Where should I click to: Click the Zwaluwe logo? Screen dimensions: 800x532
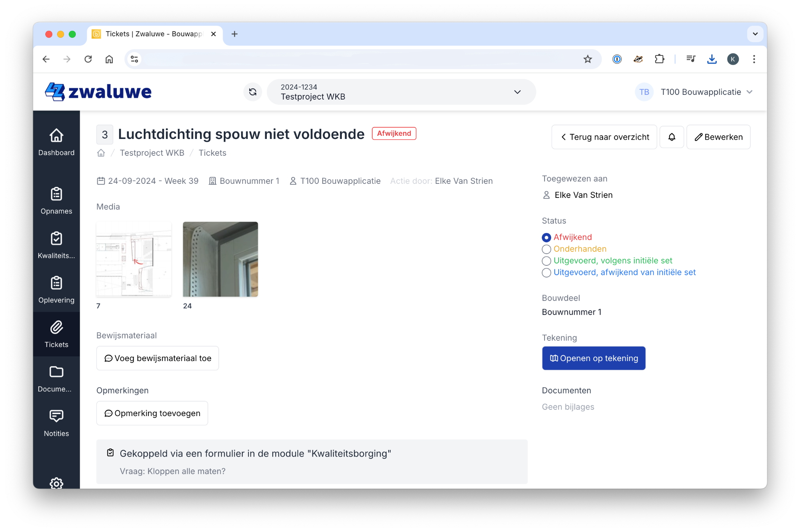(x=98, y=92)
